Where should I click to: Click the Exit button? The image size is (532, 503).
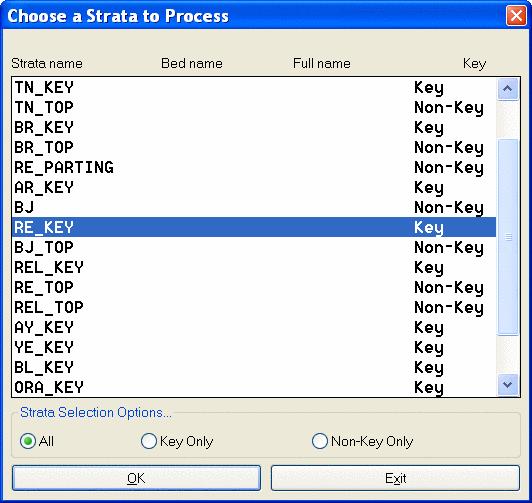pos(395,478)
